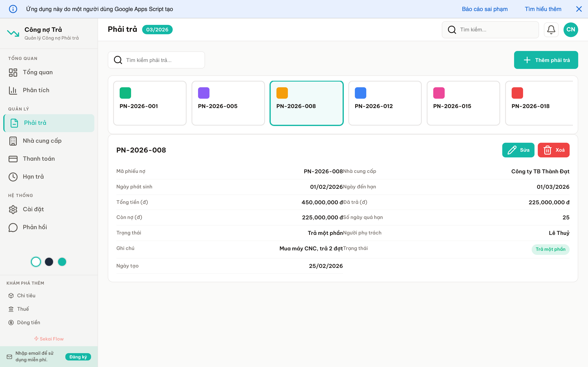
Task: Open the Thanh toán payment card icon
Action: coord(13,159)
